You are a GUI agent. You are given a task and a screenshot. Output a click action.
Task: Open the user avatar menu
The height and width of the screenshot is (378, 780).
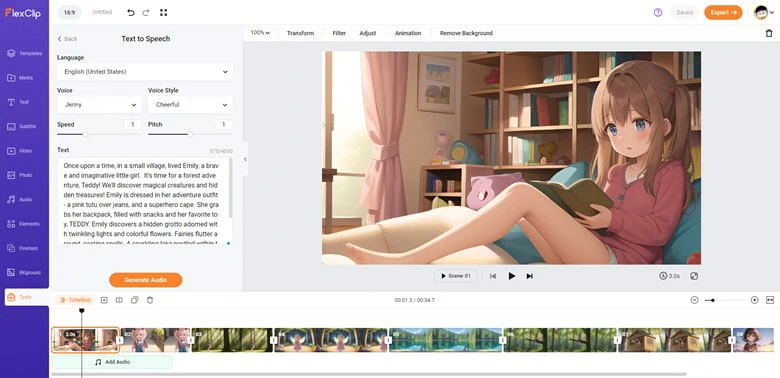tap(763, 12)
